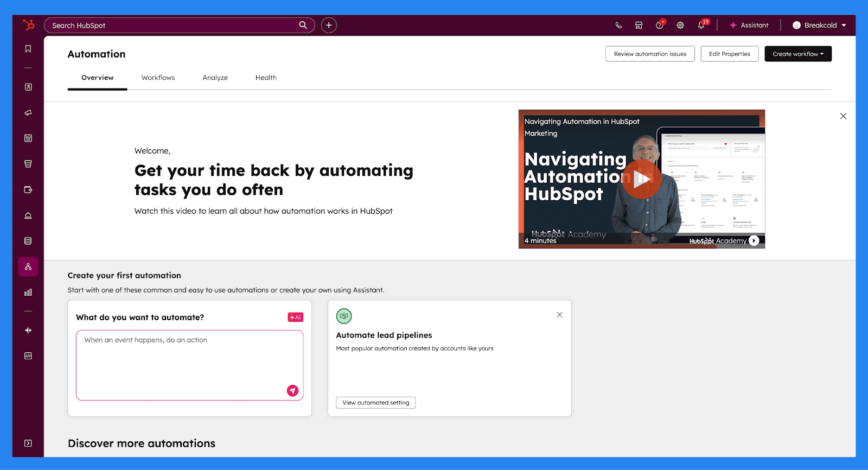The image size is (868, 470).
Task: Open the Marketing megaphone sidebar icon
Action: 28,112
